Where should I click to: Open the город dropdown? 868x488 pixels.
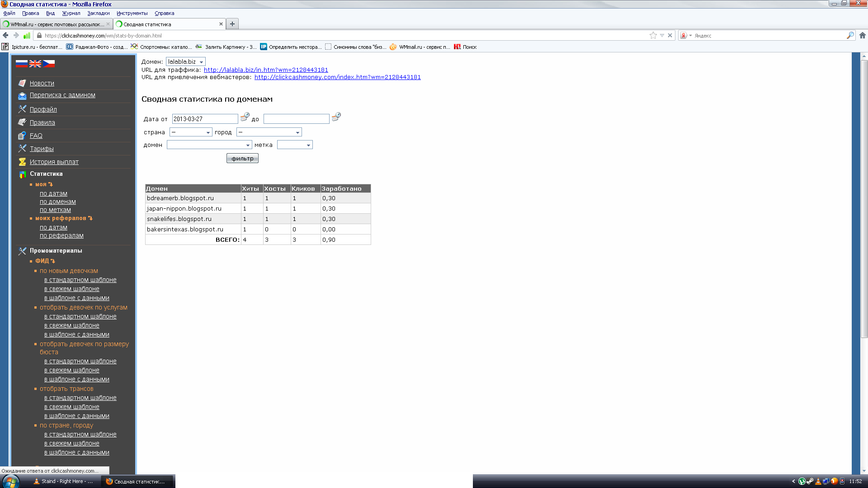[x=269, y=132]
